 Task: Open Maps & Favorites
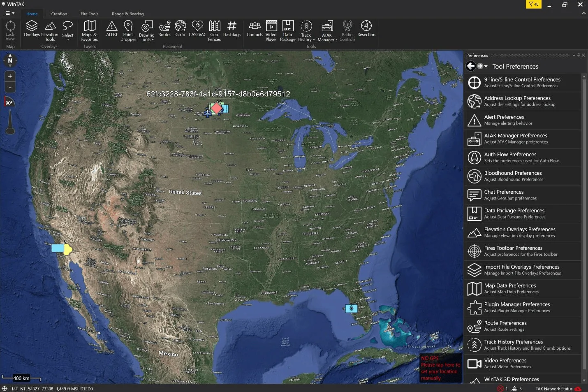pyautogui.click(x=90, y=31)
